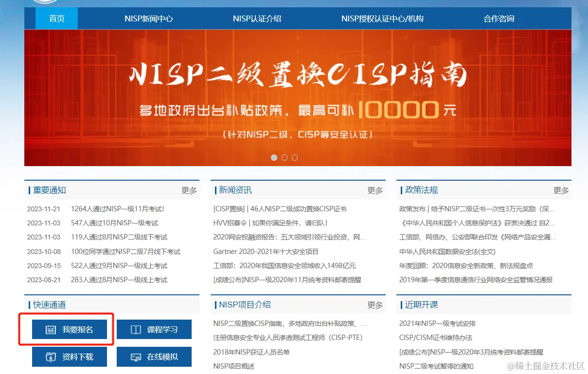588x374 pixels.
Task: Open the 在线模拟 button
Action: (x=154, y=357)
